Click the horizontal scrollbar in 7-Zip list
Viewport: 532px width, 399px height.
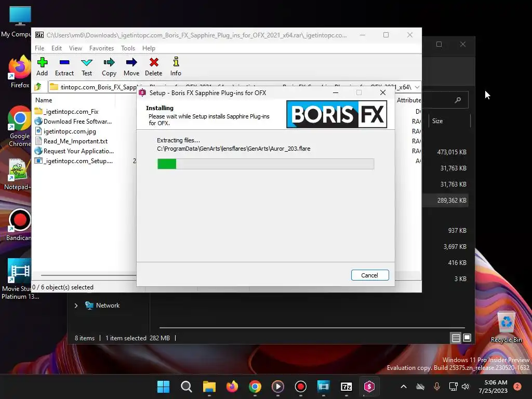pyautogui.click(x=88, y=275)
